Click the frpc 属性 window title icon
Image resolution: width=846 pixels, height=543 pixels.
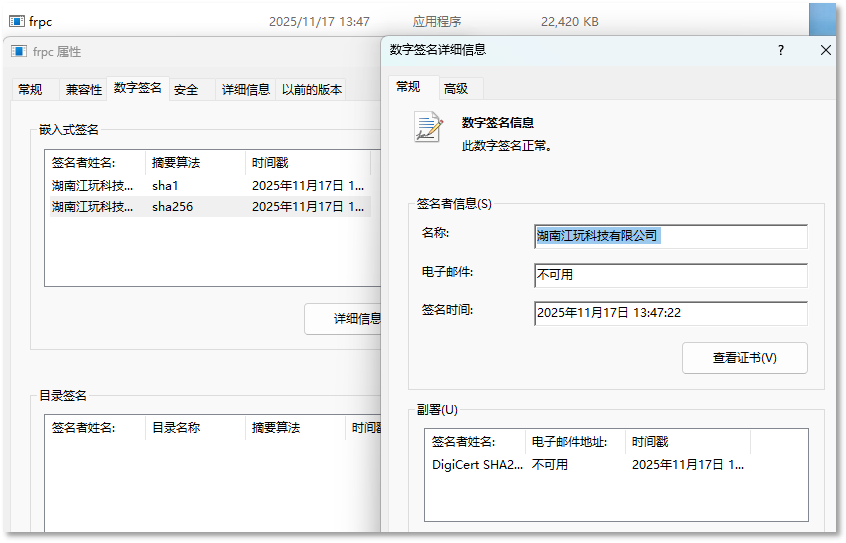[x=19, y=51]
